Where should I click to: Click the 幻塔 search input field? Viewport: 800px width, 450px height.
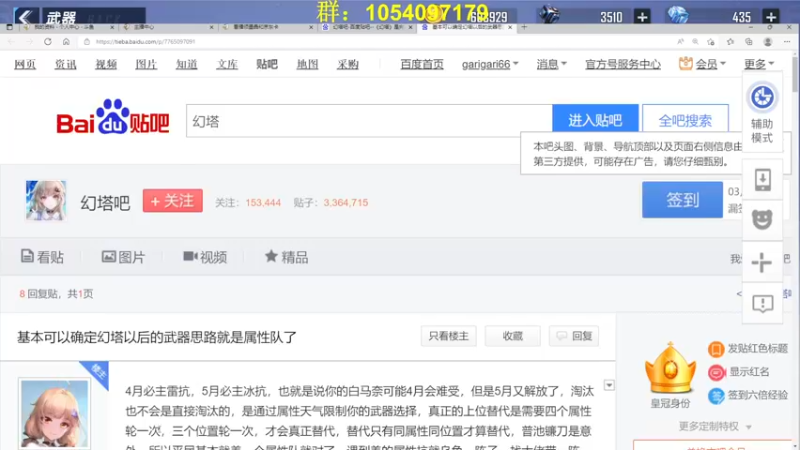pos(369,121)
